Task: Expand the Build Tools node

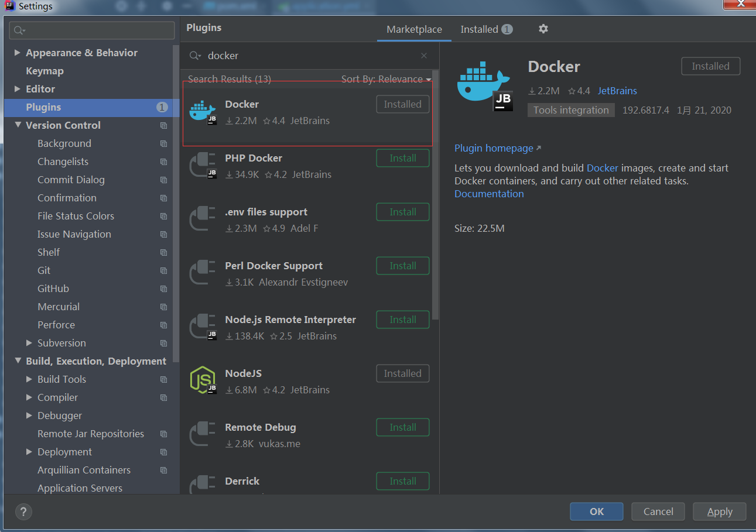Action: click(29, 379)
